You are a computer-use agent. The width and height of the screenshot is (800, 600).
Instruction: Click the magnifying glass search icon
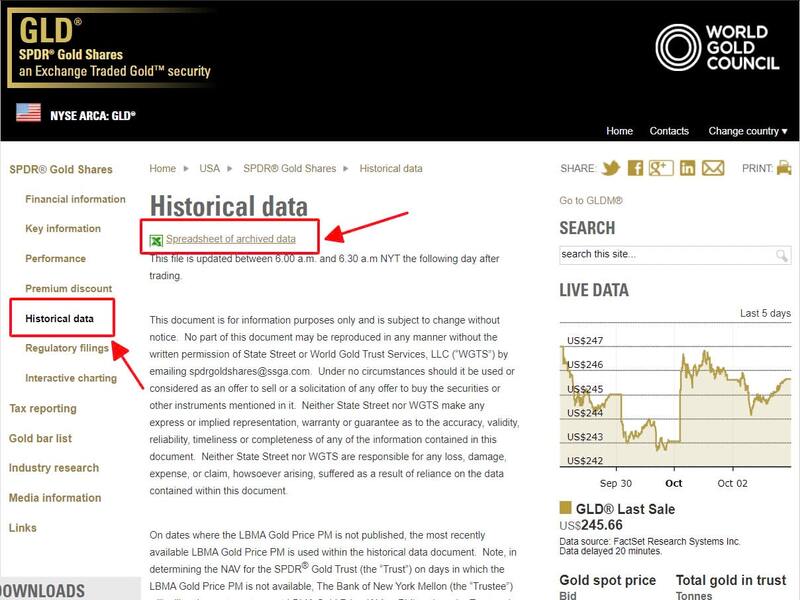click(782, 254)
